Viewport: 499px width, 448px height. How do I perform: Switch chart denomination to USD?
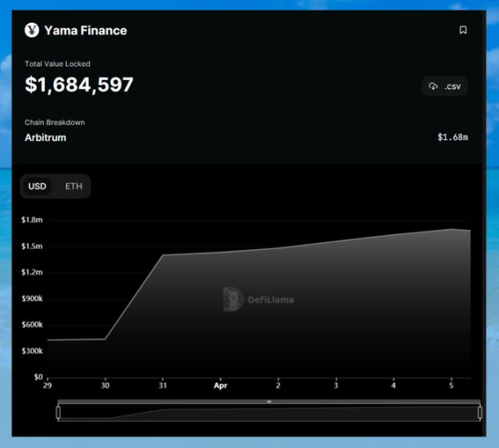pos(38,186)
